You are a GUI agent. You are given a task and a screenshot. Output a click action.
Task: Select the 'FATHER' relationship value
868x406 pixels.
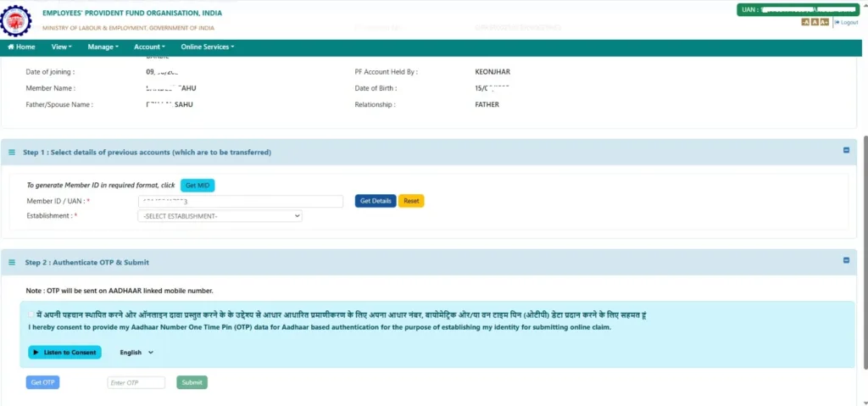[x=487, y=105]
